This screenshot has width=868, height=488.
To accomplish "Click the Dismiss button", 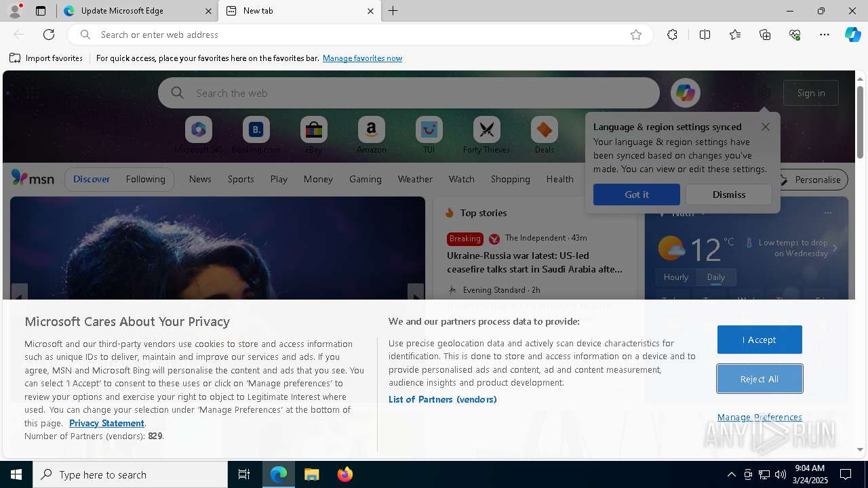I will [729, 195].
